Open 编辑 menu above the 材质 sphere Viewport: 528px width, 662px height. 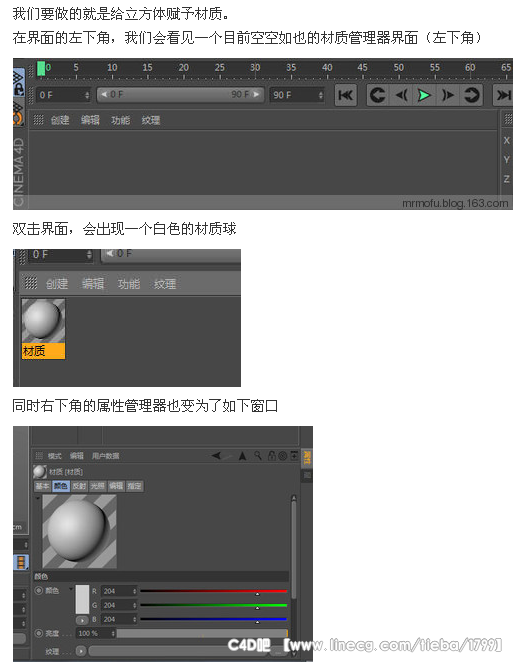(93, 284)
